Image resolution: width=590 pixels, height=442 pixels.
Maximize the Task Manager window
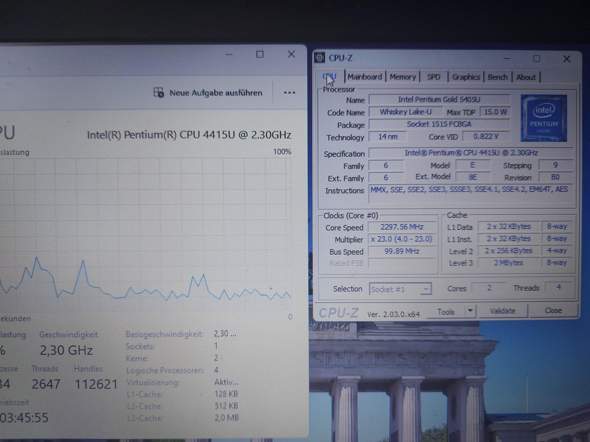260,55
